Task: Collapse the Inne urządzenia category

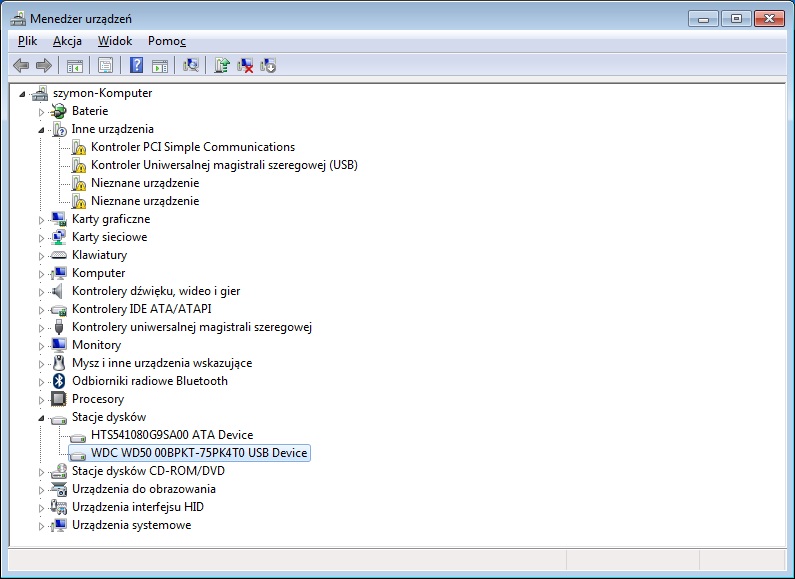Action: tap(42, 130)
